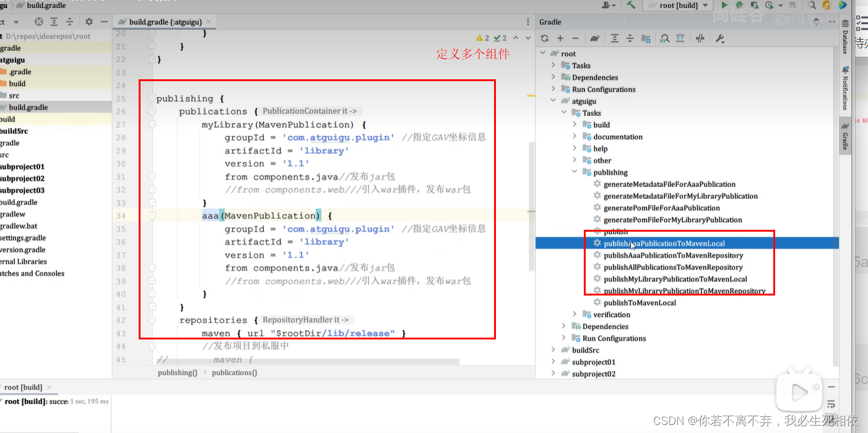Screen dimensions: 868x433
Task: Build project with hammer icon
Action: coord(631,5)
